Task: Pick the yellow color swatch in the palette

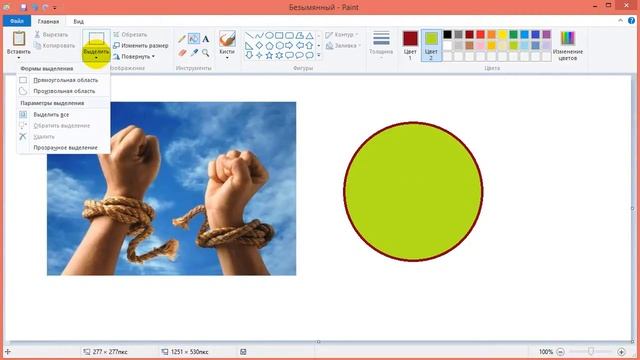Action: 502,34
